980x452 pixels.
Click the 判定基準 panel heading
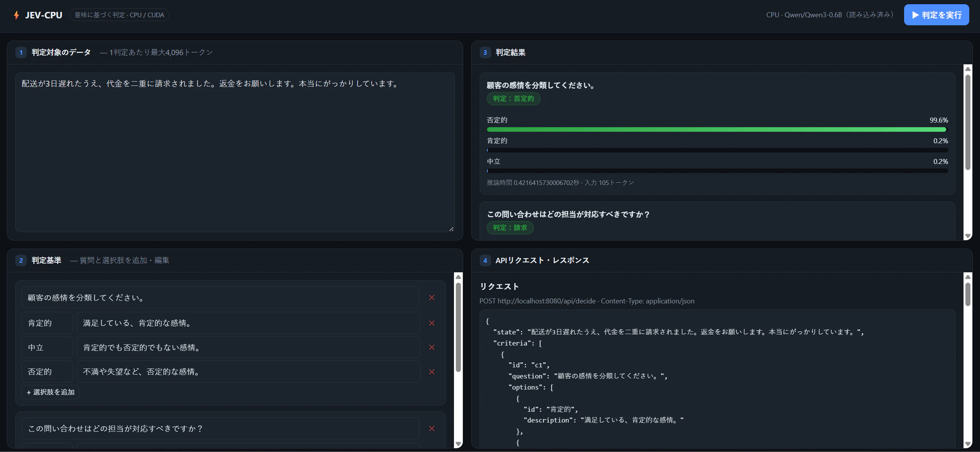46,260
